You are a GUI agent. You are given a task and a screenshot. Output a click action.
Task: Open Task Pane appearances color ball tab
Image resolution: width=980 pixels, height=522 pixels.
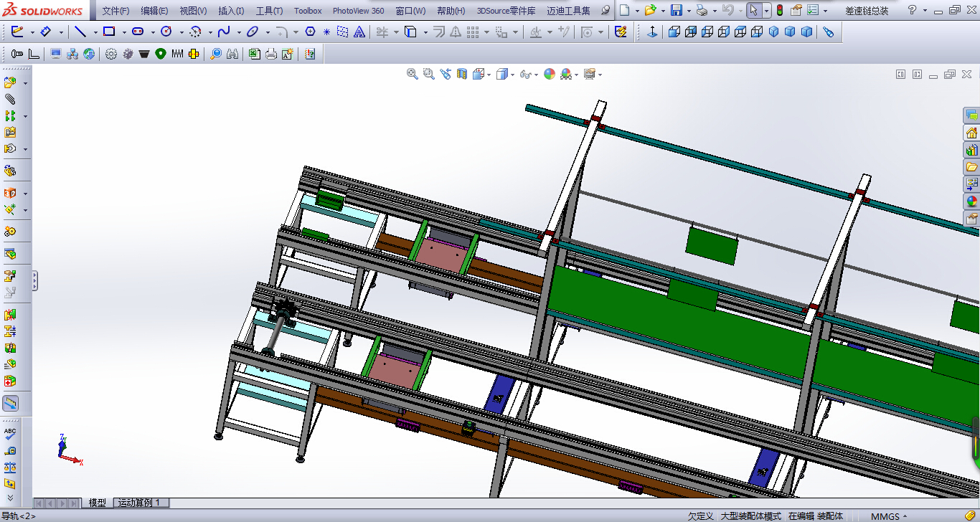(x=971, y=201)
